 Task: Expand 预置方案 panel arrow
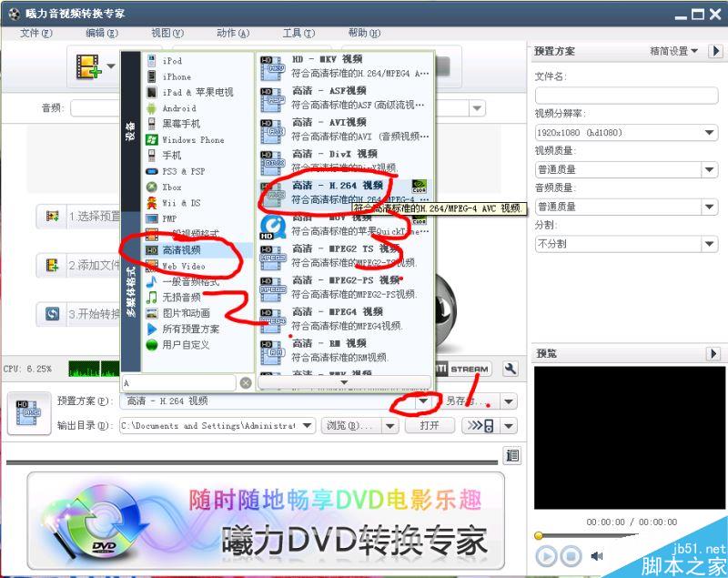click(715, 51)
